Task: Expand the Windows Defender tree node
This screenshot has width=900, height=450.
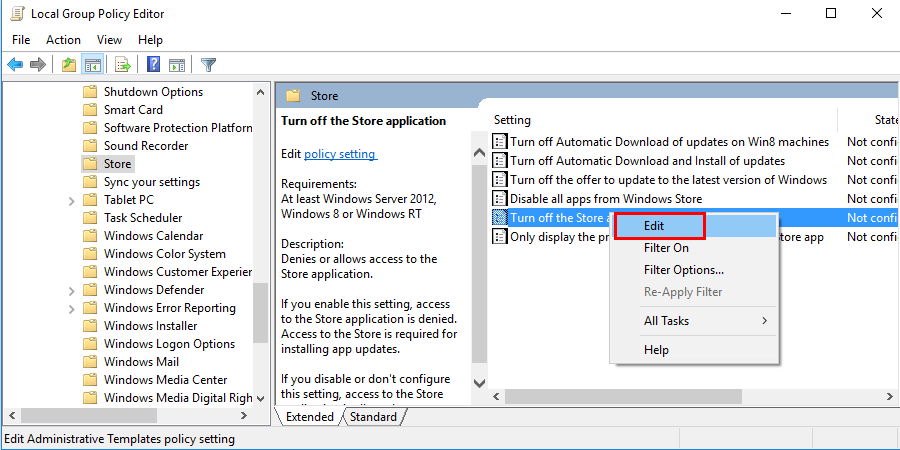Action: (72, 290)
